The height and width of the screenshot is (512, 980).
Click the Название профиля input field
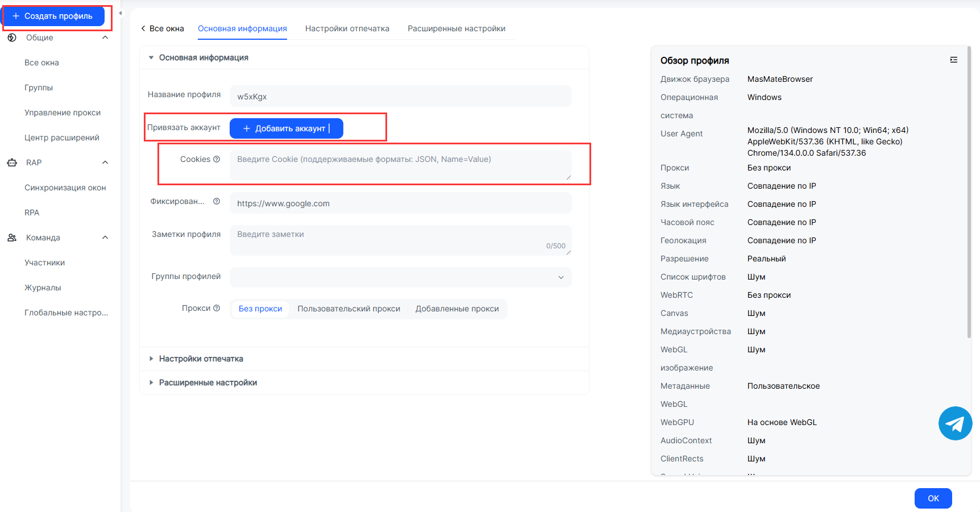tap(400, 97)
